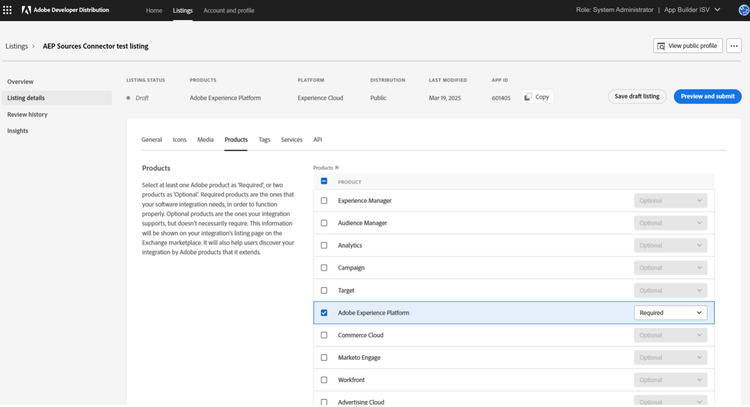The width and height of the screenshot is (750, 407).
Task: Switch to the General tab
Action: pos(152,140)
